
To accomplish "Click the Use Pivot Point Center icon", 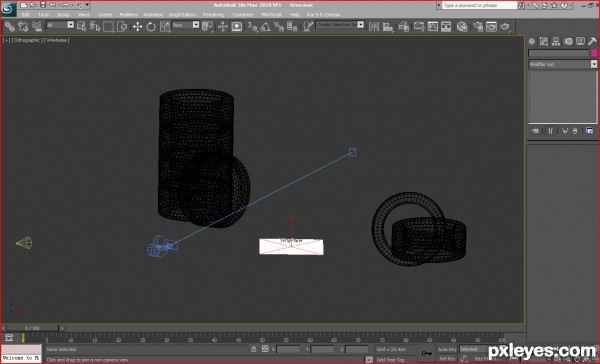I will [207, 26].
